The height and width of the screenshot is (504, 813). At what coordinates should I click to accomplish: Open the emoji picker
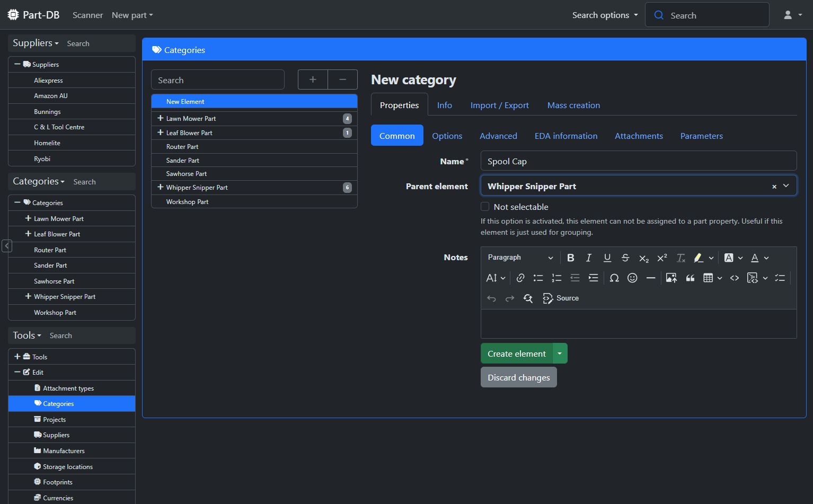coord(632,278)
